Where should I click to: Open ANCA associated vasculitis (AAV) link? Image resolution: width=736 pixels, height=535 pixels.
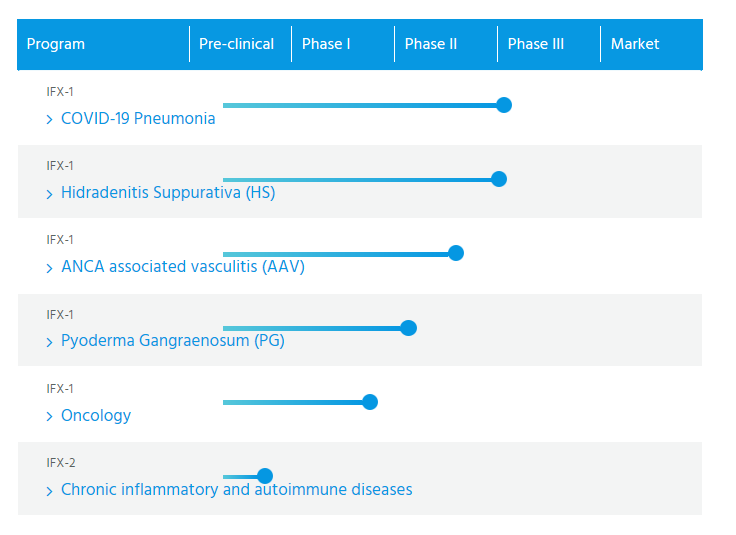click(183, 267)
